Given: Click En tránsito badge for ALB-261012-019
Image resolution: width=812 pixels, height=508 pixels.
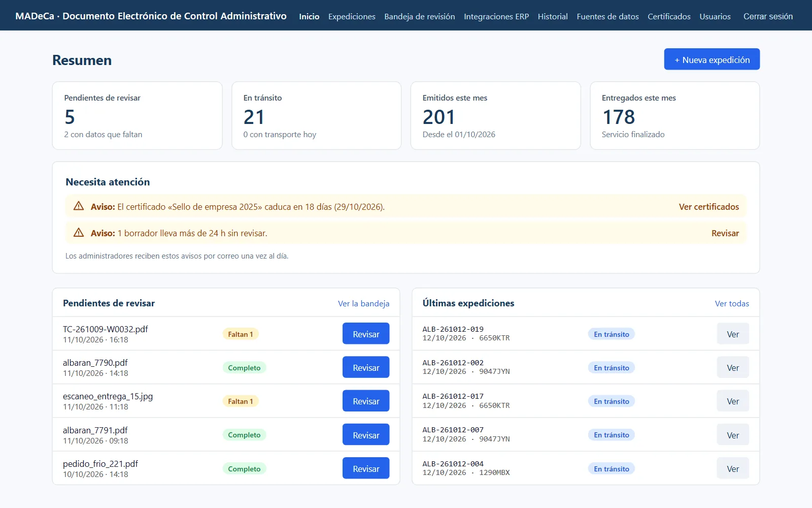Looking at the screenshot, I should tap(612, 334).
